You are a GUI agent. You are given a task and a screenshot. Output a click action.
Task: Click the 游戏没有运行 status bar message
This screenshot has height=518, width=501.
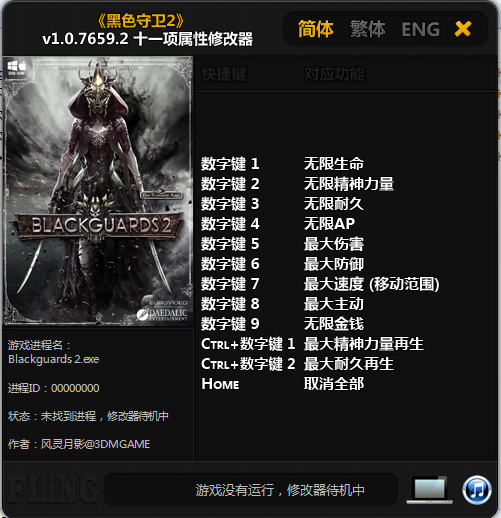click(280, 490)
